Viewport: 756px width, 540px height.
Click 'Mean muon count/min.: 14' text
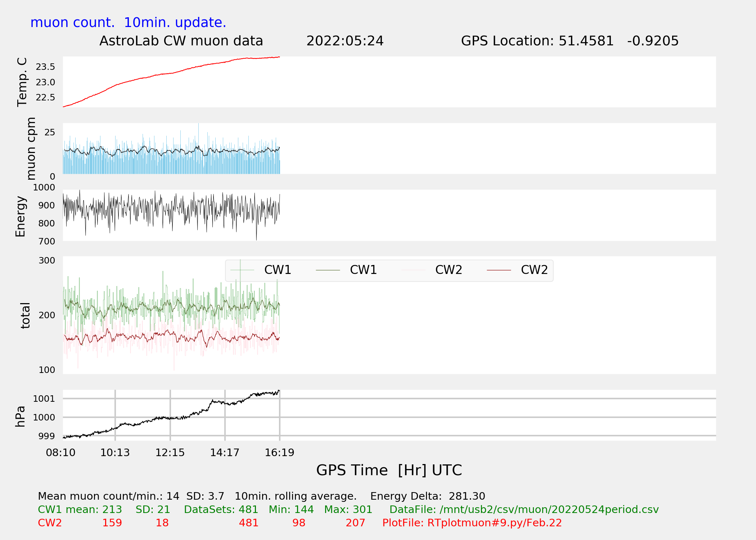(x=109, y=496)
